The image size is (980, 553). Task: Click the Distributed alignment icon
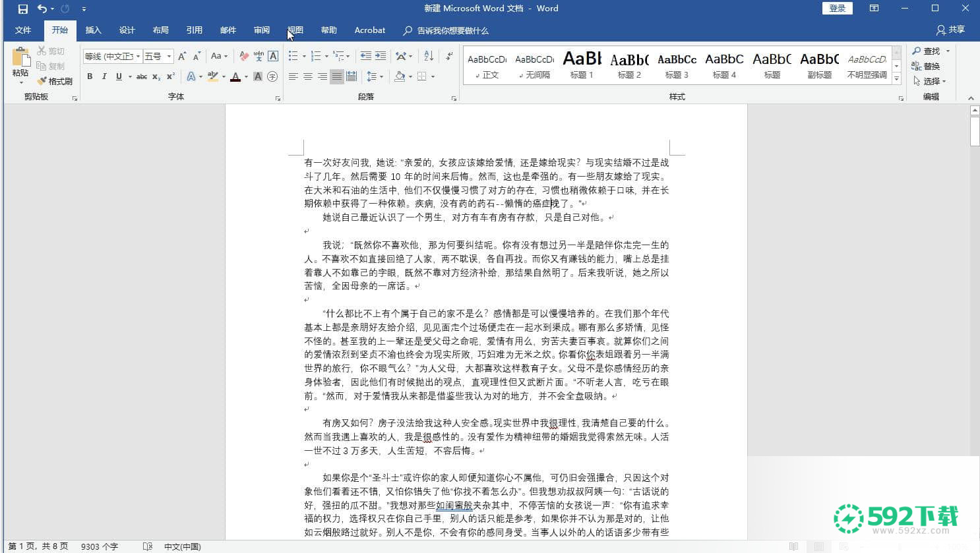pos(352,76)
